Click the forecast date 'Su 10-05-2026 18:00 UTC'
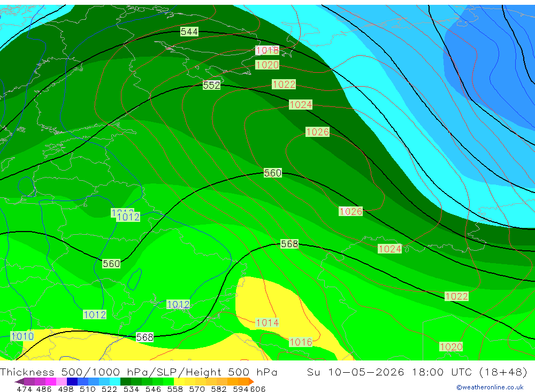Screen dimensions: 535x392 tap(391, 372)
